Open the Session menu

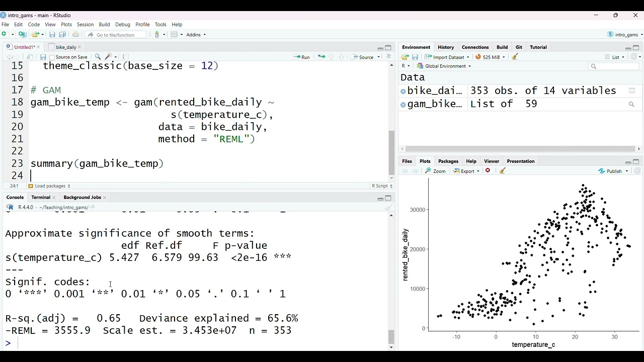point(85,24)
